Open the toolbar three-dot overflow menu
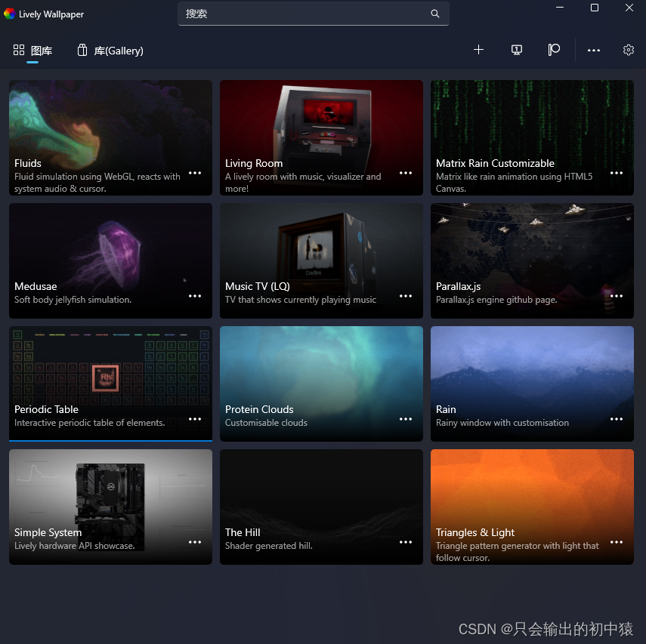 (x=593, y=51)
